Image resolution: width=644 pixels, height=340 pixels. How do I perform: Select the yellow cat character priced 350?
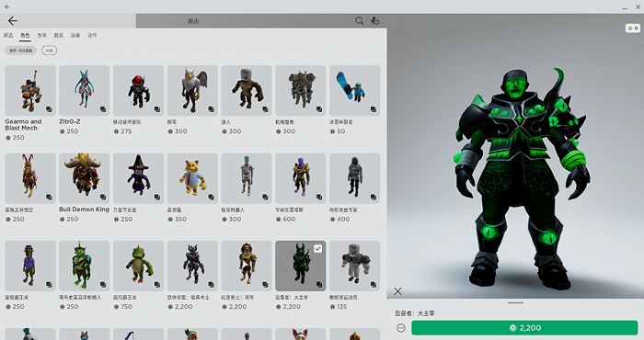pos(192,178)
